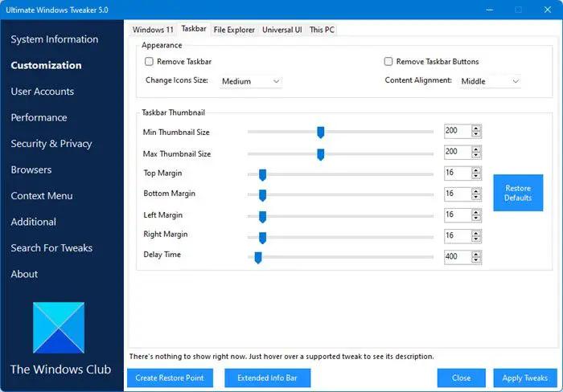
Task: Select Customization in the sidebar
Action: click(46, 65)
